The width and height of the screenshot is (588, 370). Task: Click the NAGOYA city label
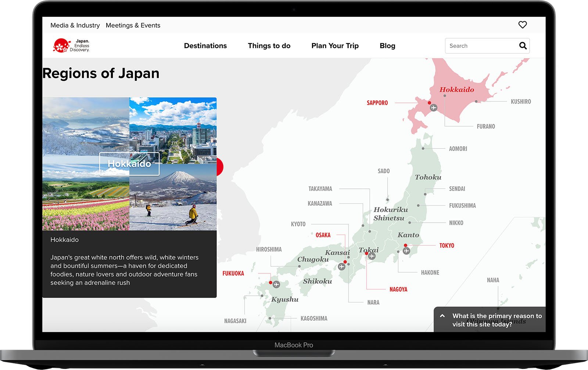pos(398,290)
